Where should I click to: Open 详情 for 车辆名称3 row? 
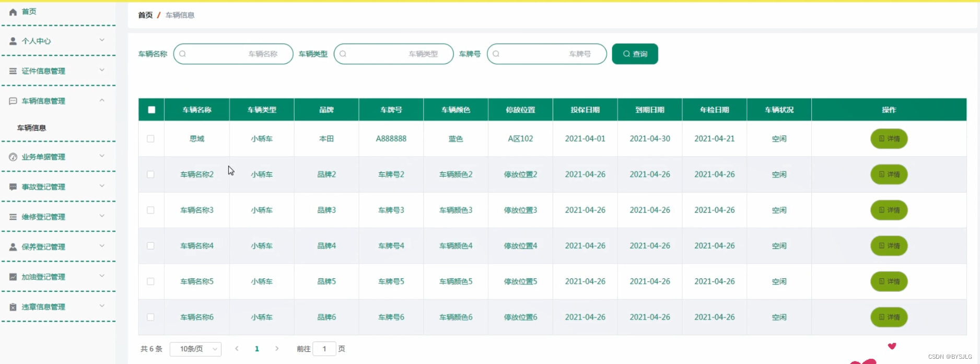(x=889, y=210)
